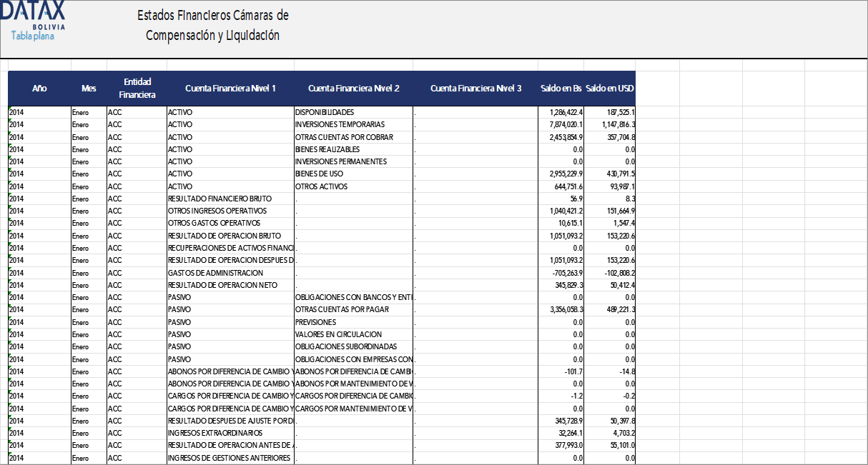Click the BIENES DE USO cell
The width and height of the screenshot is (868, 465).
[x=315, y=174]
